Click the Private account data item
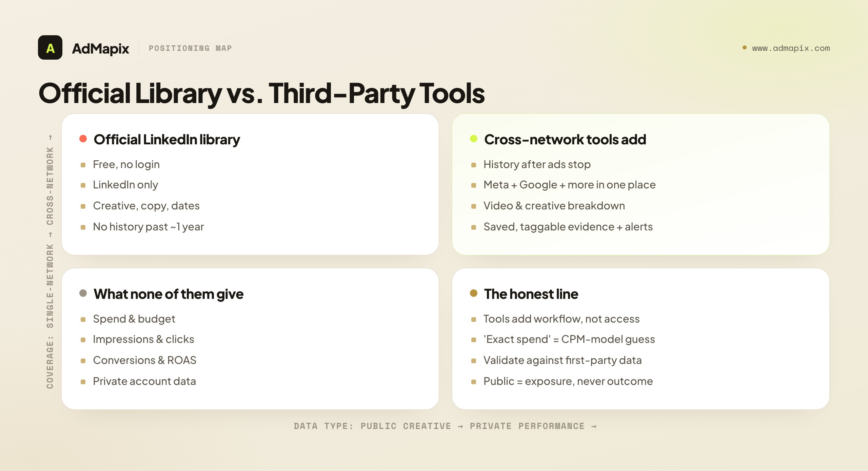The image size is (868, 471). (x=144, y=382)
